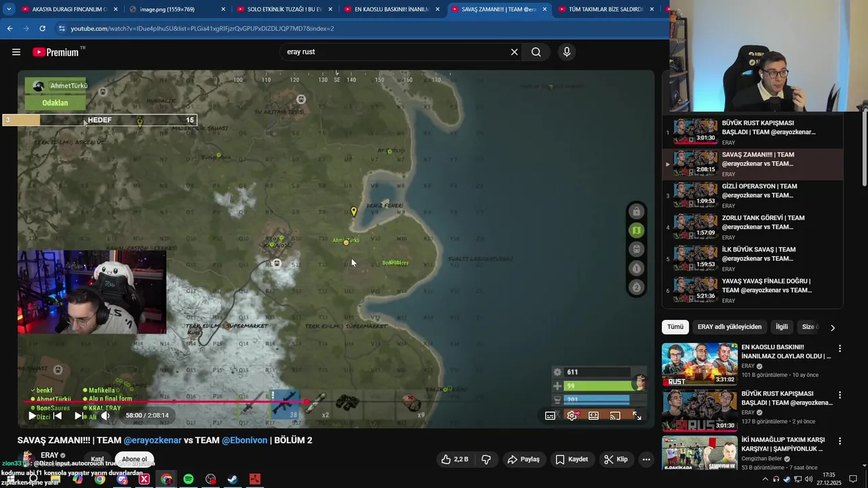Viewport: 868px width, 488px height.
Task: Open Steam from taskbar
Action: (233, 479)
